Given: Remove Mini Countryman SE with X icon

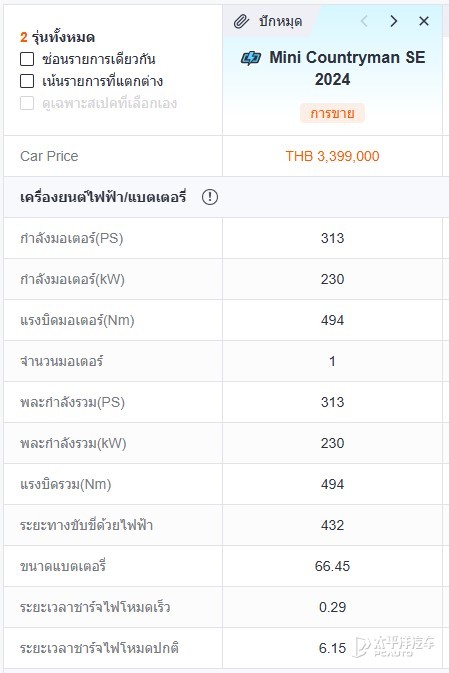Looking at the screenshot, I should point(424,21).
